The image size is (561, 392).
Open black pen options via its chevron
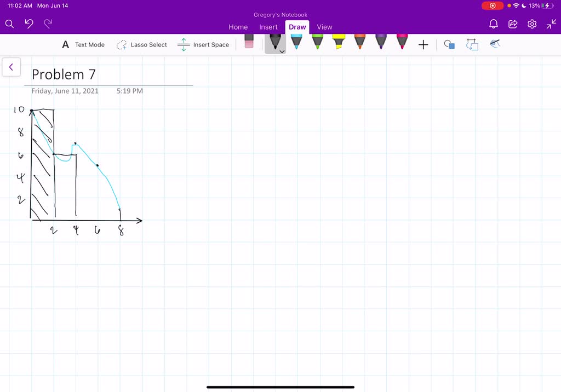[x=281, y=51]
